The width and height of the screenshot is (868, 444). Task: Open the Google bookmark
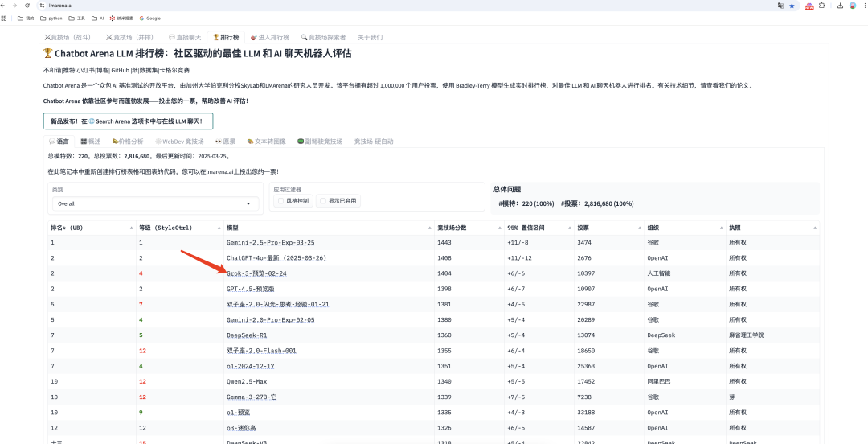(149, 18)
